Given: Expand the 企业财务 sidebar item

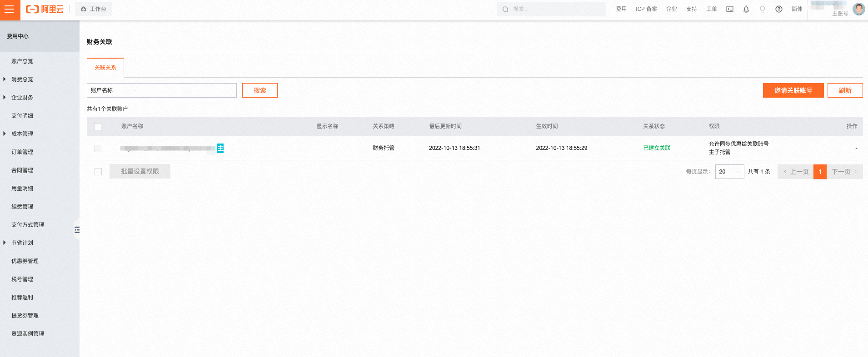Looking at the screenshot, I should [22, 98].
